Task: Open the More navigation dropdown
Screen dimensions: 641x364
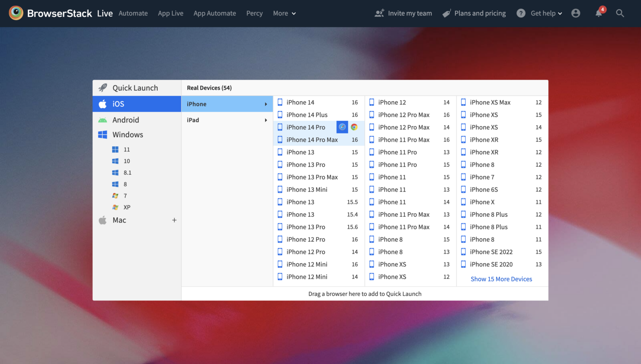Action: 284,13
